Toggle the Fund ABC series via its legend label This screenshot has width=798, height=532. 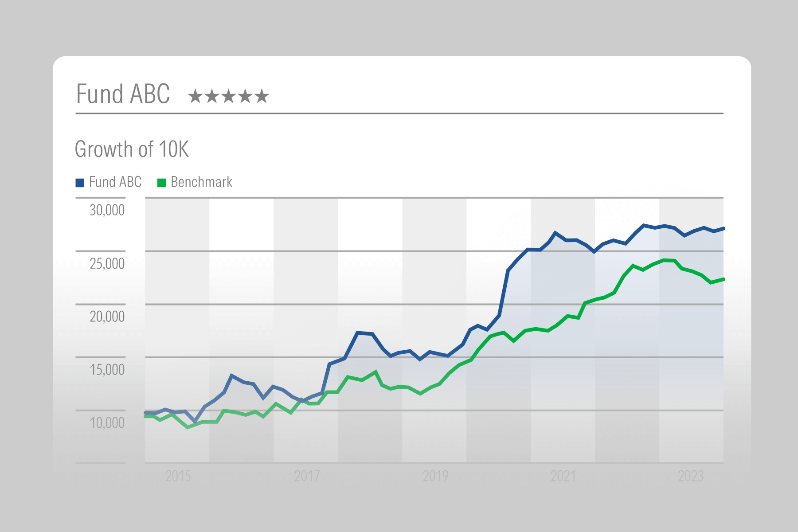coord(115,182)
